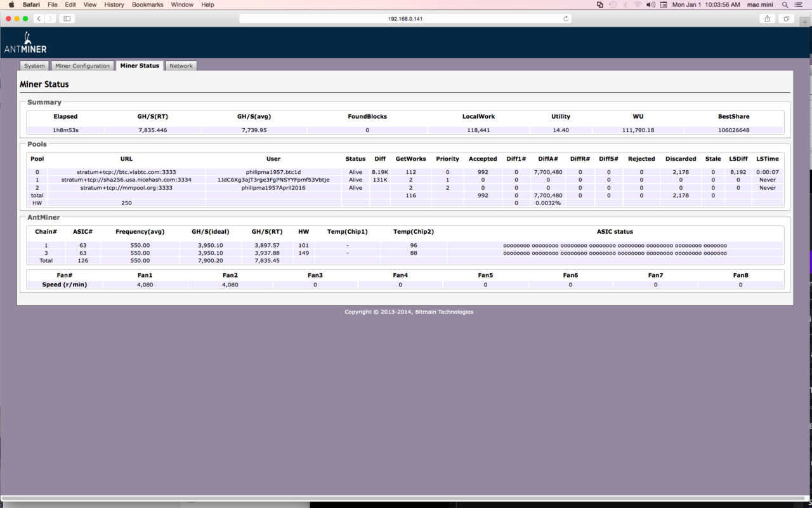Go back with Safari's back arrow
This screenshot has height=508, width=812.
tap(39, 18)
